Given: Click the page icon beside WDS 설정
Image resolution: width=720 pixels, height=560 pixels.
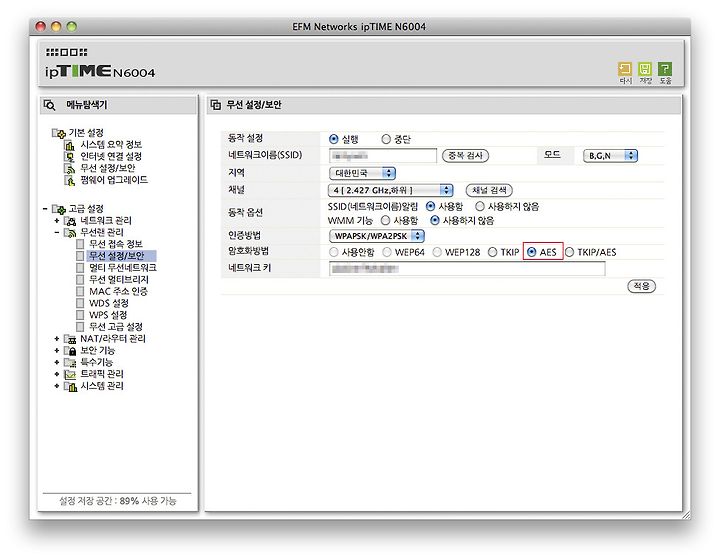Looking at the screenshot, I should 80,303.
